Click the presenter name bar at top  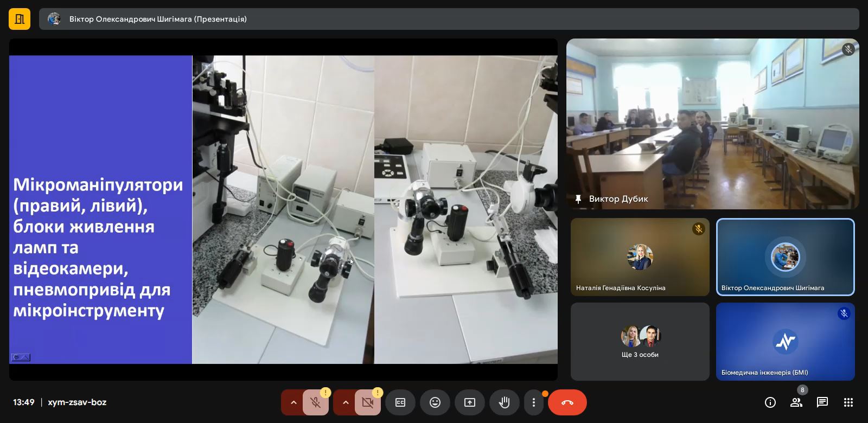(x=449, y=19)
